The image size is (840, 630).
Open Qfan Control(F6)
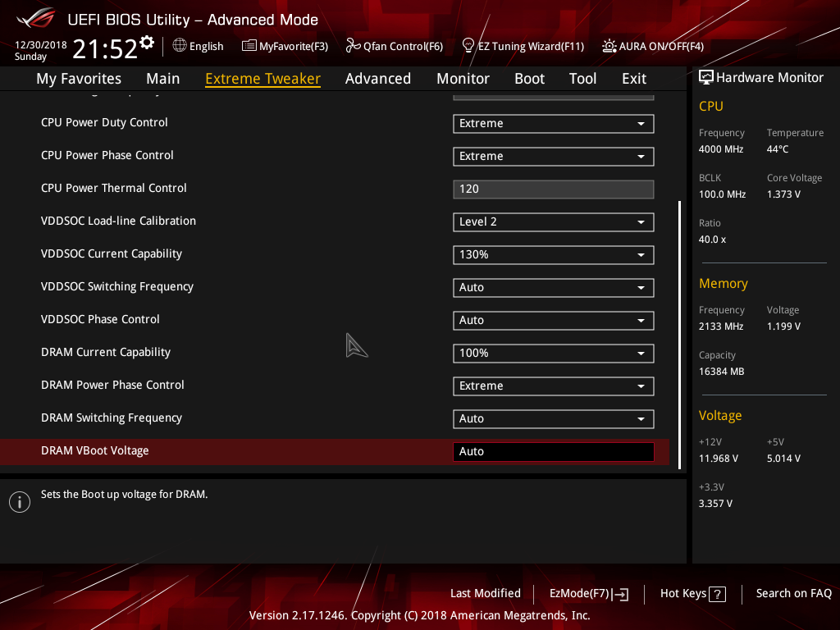click(395, 46)
